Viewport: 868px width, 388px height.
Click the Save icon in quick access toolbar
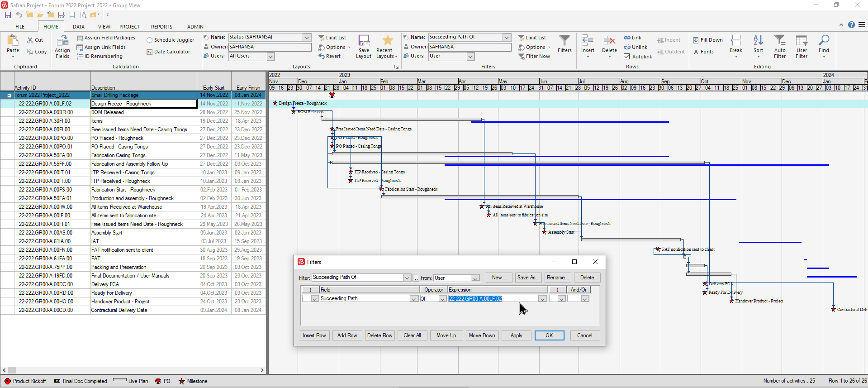tap(8, 15)
